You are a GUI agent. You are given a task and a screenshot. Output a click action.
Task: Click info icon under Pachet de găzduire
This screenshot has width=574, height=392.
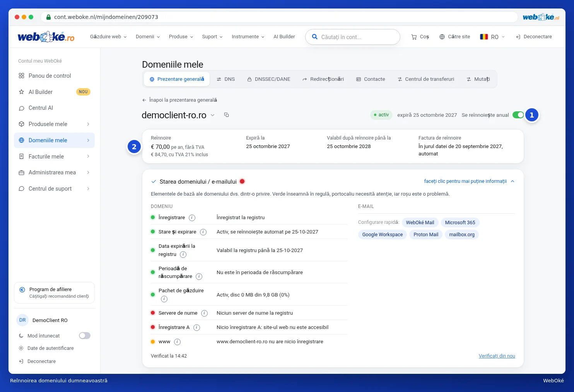164,299
